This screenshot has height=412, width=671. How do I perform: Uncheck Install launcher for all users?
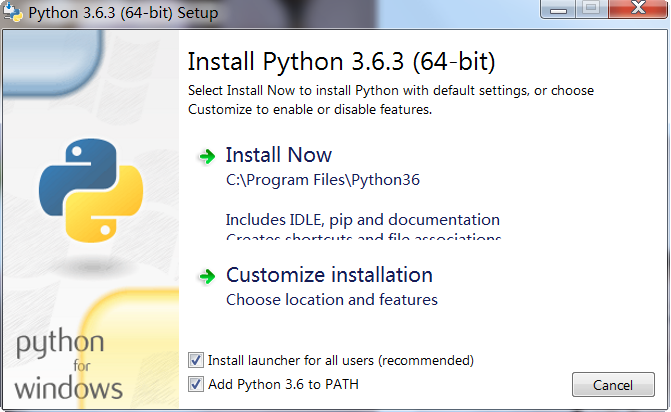(196, 360)
